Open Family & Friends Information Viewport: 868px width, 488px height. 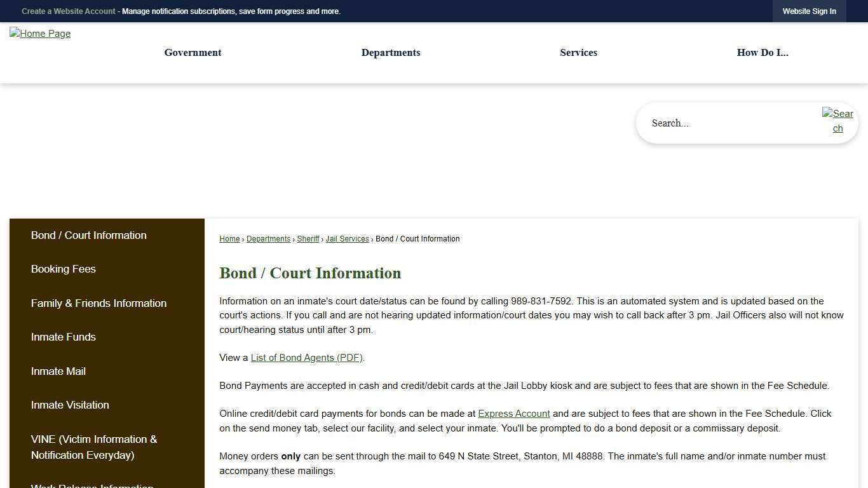(x=98, y=303)
